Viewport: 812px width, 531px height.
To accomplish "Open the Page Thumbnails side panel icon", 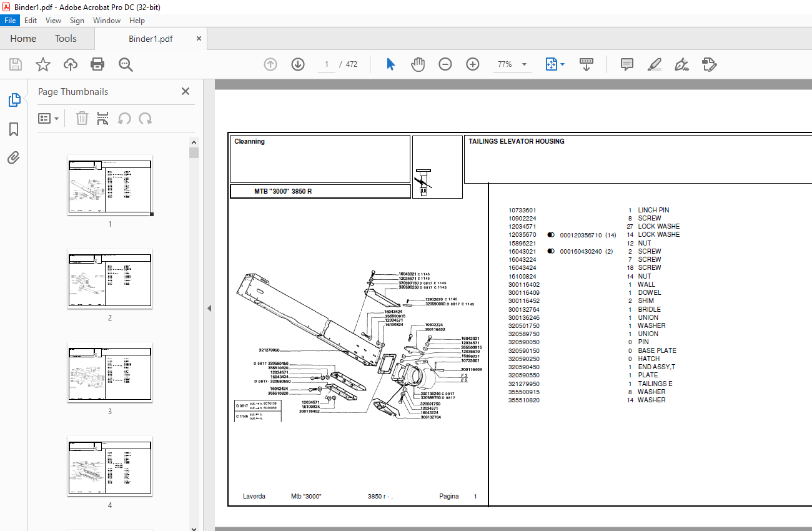I will coord(14,99).
